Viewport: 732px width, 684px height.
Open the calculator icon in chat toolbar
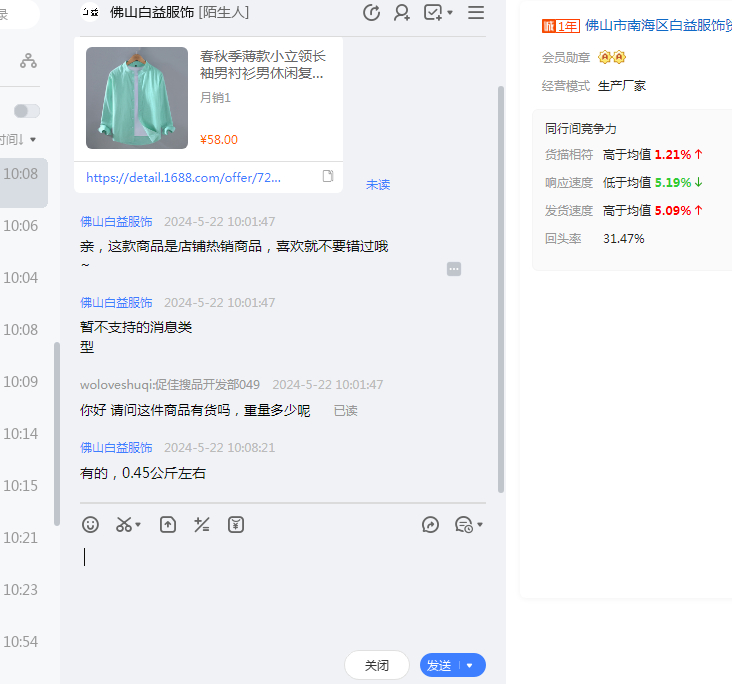(x=202, y=524)
